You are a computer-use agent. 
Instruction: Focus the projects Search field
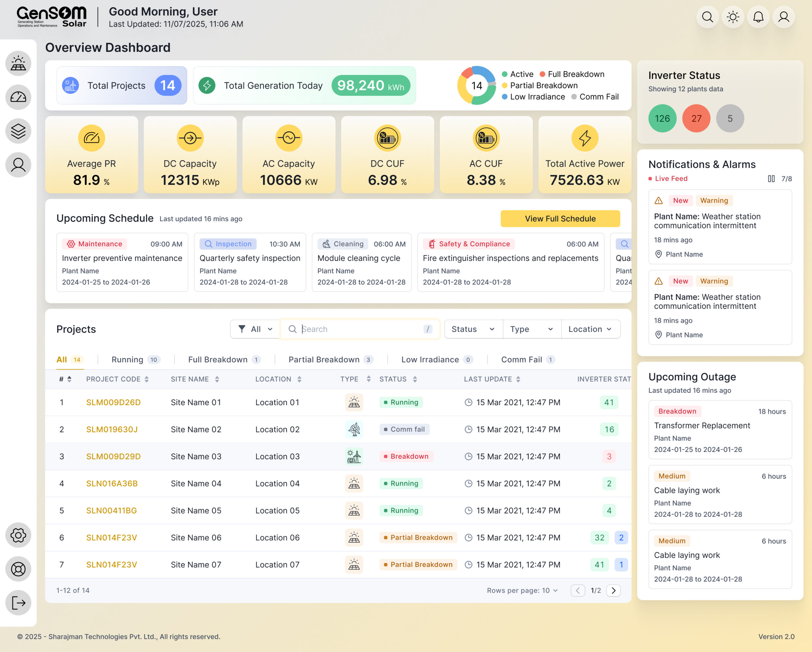360,329
